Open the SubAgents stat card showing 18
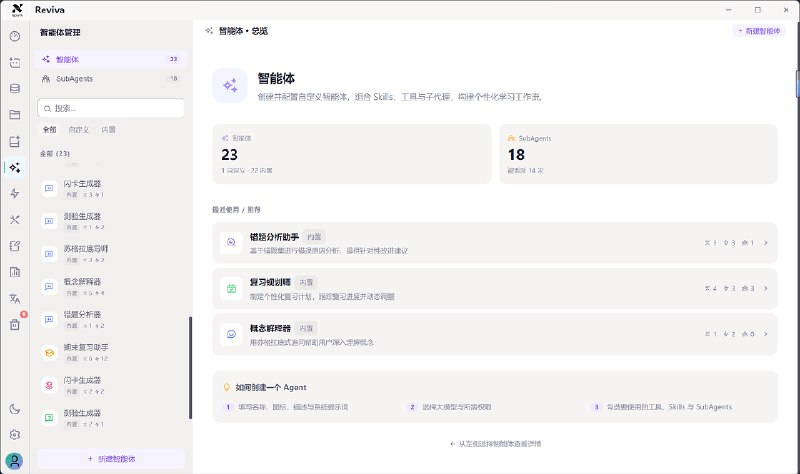The width and height of the screenshot is (800, 474). point(638,154)
